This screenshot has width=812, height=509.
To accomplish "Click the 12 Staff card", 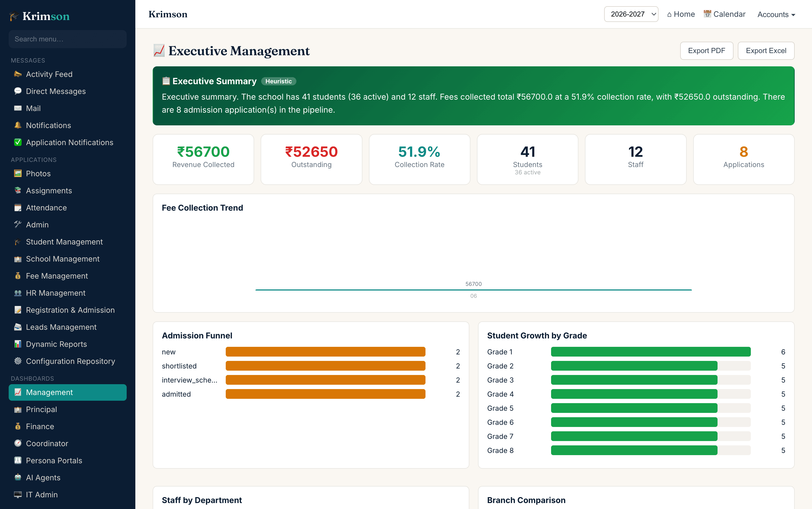I will (x=635, y=159).
